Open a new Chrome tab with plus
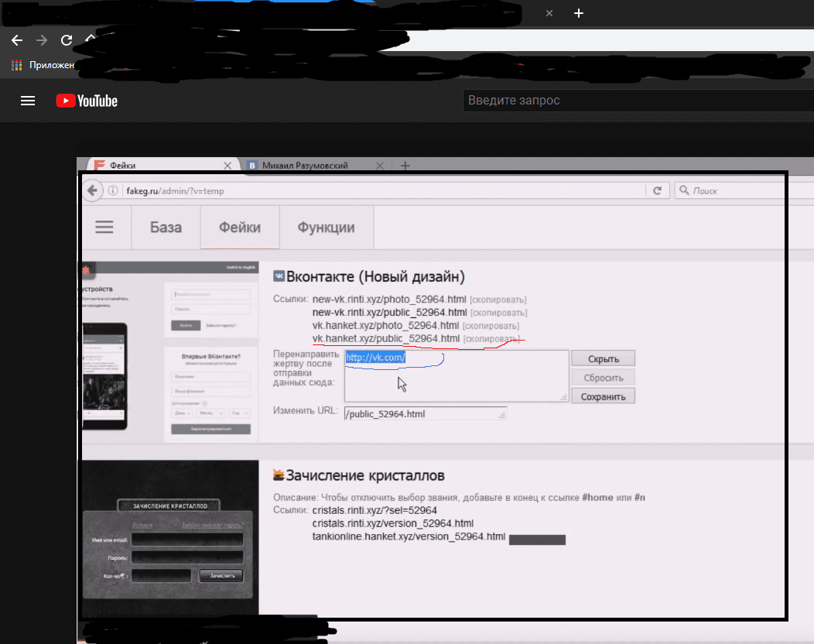Image resolution: width=814 pixels, height=644 pixels. pyautogui.click(x=579, y=13)
